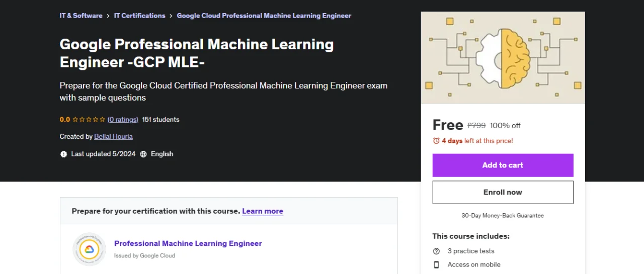Click the '151 students' text
The image size is (644, 274).
click(160, 120)
